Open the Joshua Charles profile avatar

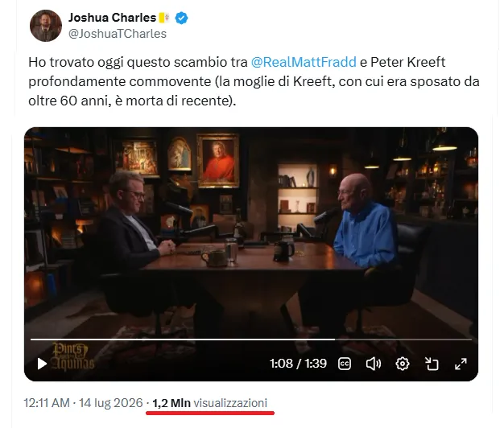[46, 26]
